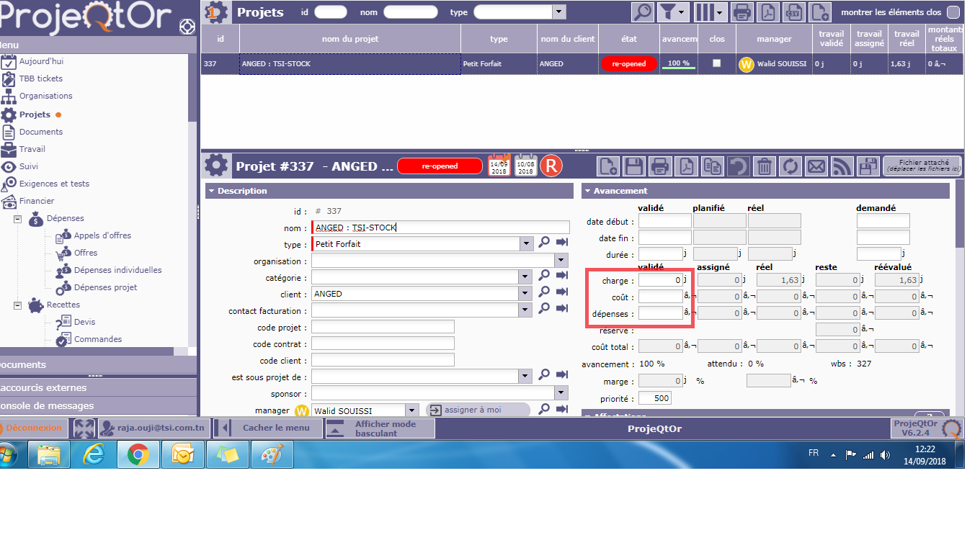The width and height of the screenshot is (980, 553).
Task: Expand the type dropdown (Petit Forfait)
Action: coord(527,244)
